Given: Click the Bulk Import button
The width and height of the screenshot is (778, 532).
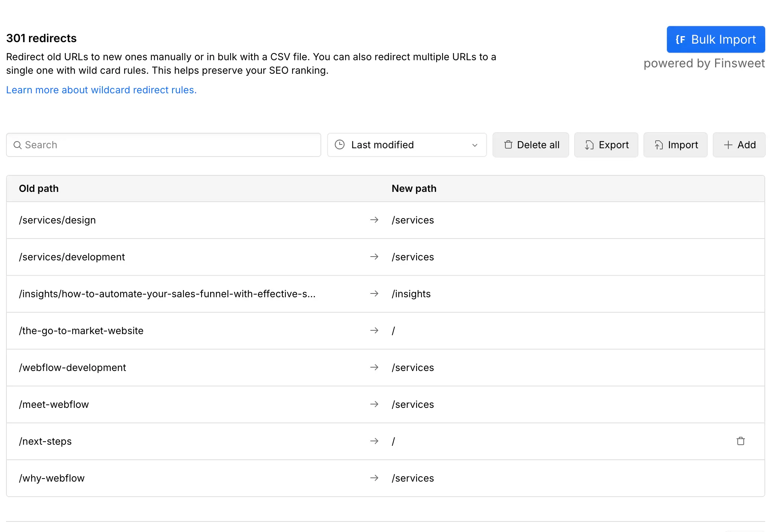Looking at the screenshot, I should [x=715, y=39].
